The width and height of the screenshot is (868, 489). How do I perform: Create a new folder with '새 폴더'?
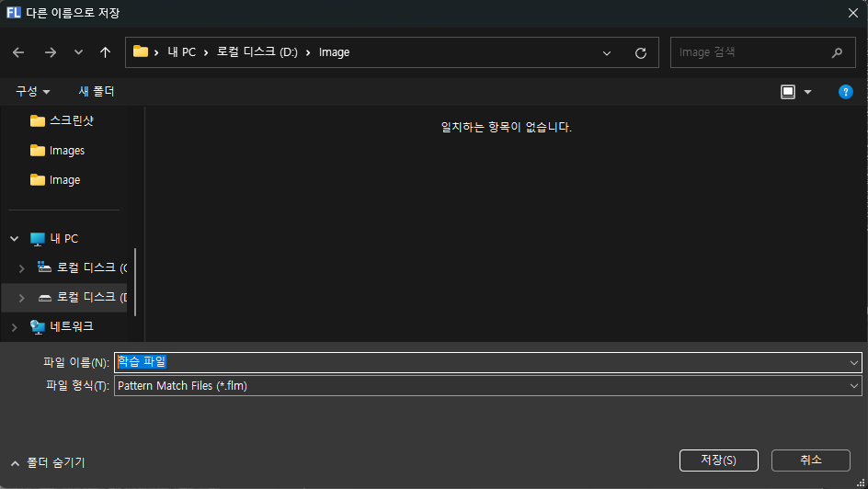pos(97,91)
